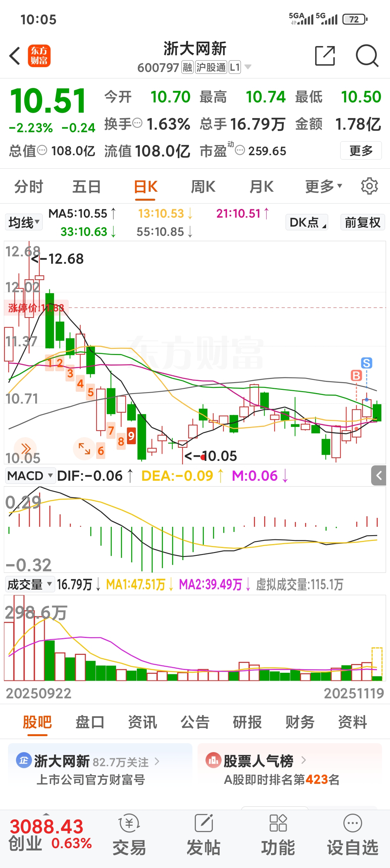The image size is (390, 868).
Task: Tap the 20250922 start date label
Action: (38, 693)
